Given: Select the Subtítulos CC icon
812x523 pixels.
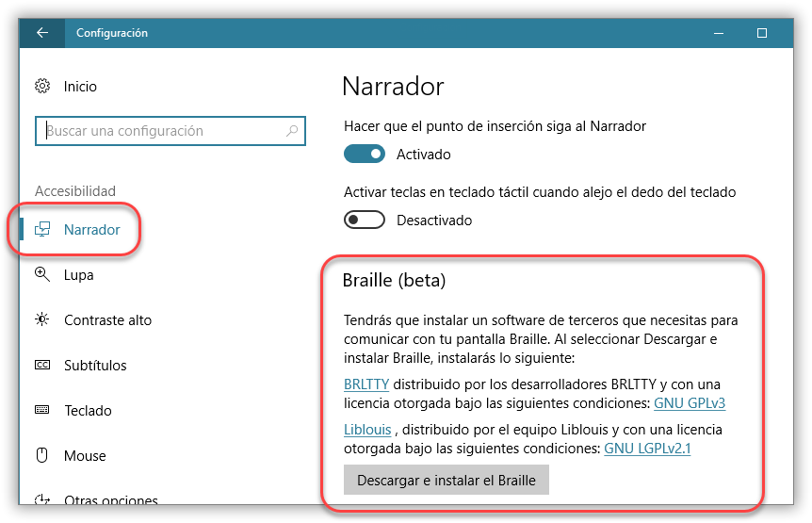Looking at the screenshot, I should click(x=42, y=365).
